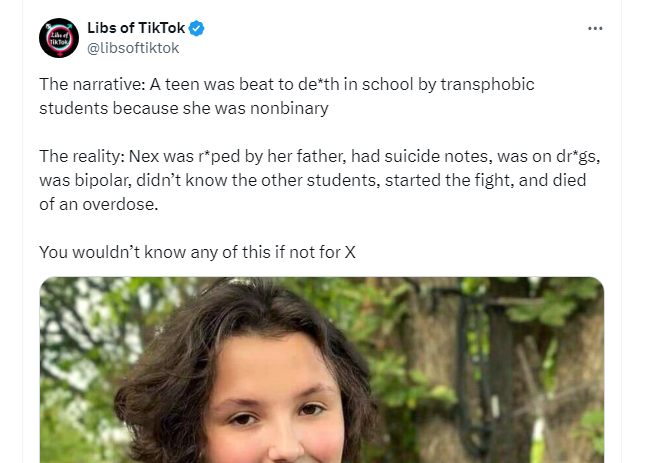Click the final "X" ending the last line

pyautogui.click(x=350, y=252)
